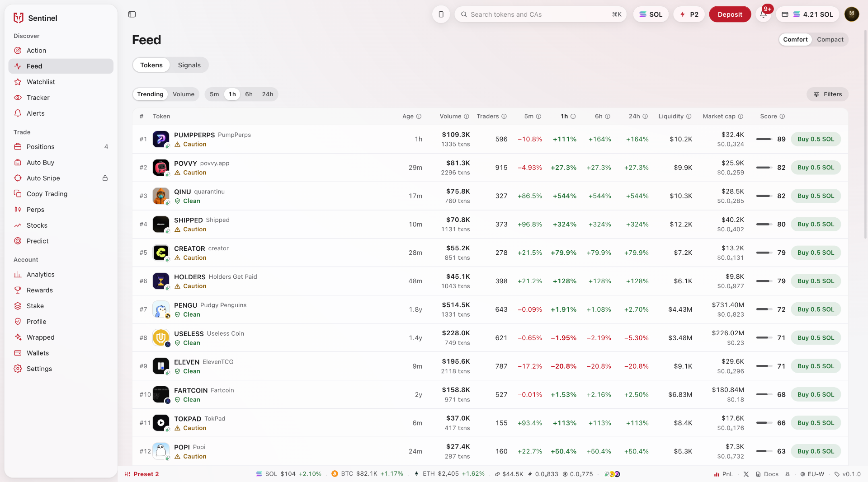Open the X (Twitter) icon in footer
Image resolution: width=868 pixels, height=482 pixels.
coord(746,474)
